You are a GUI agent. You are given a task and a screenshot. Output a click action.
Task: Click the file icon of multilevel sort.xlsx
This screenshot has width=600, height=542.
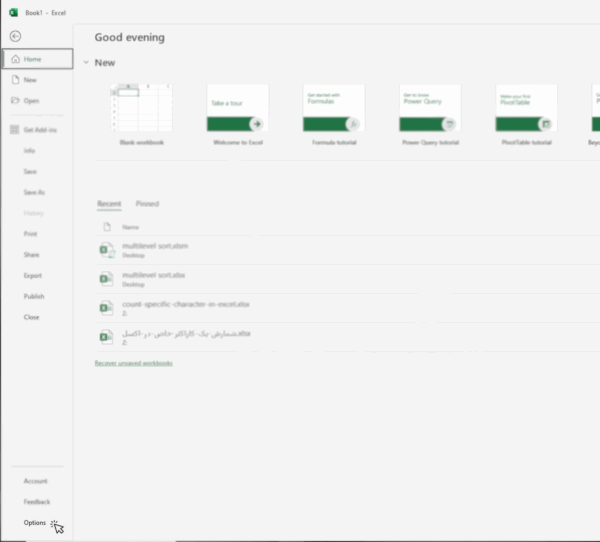coord(106,279)
